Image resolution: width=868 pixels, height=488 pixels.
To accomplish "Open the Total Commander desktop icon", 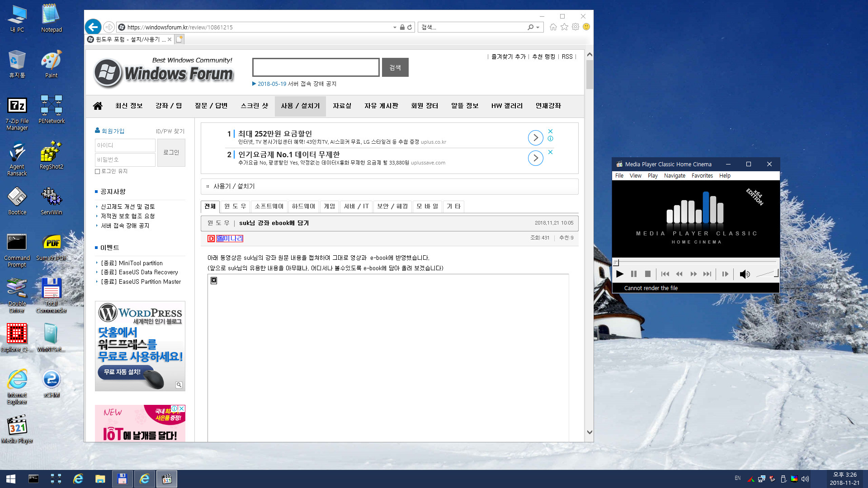I will [52, 296].
